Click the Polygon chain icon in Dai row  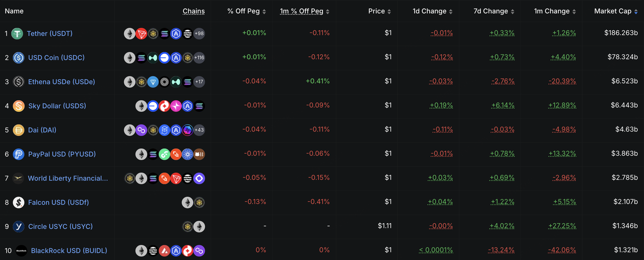click(141, 130)
